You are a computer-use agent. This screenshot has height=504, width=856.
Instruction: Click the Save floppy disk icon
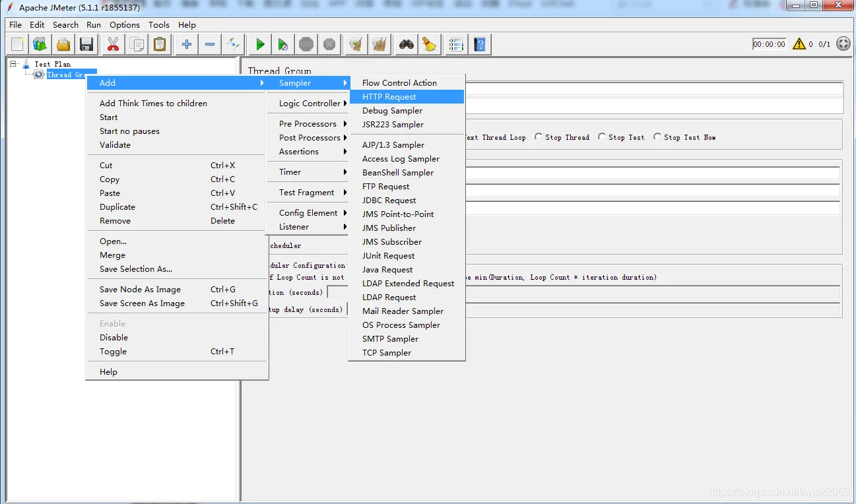coord(86,44)
